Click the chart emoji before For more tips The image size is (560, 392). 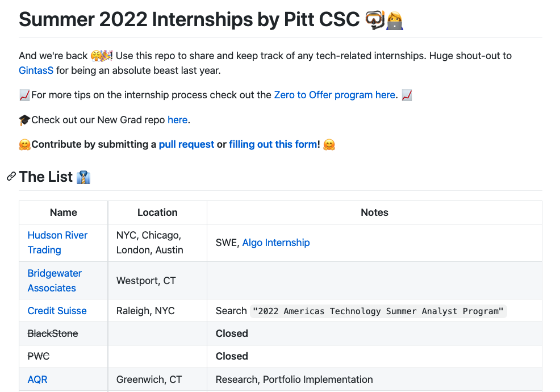tap(24, 95)
